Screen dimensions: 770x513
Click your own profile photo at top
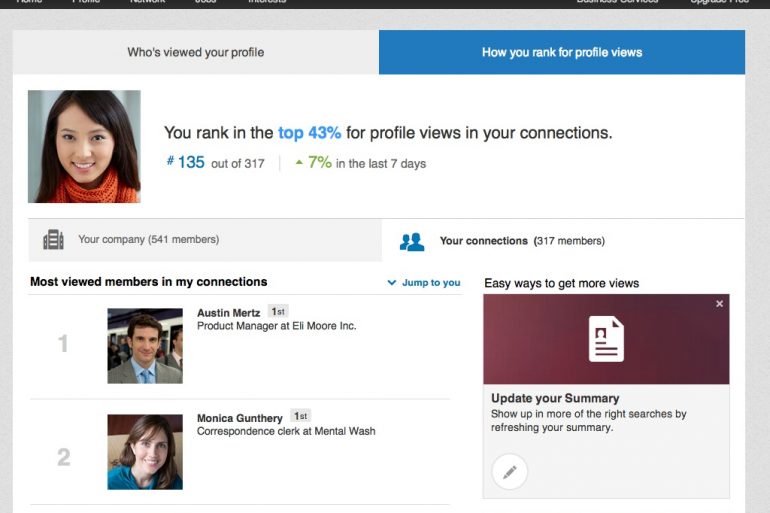(x=84, y=147)
